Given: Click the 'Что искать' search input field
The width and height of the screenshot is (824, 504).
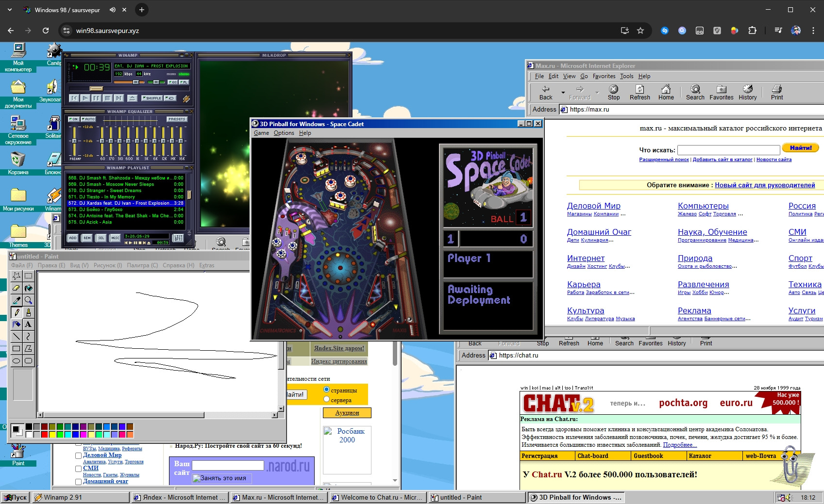Looking at the screenshot, I should point(728,150).
